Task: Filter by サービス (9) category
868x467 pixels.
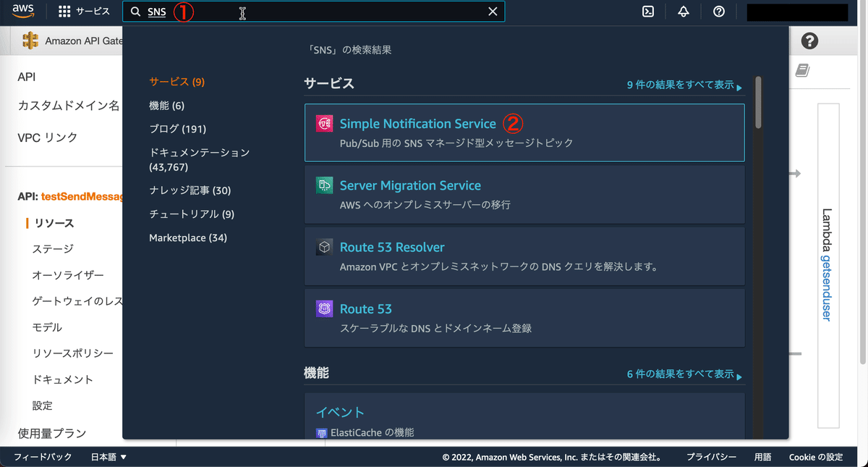Action: [x=176, y=82]
